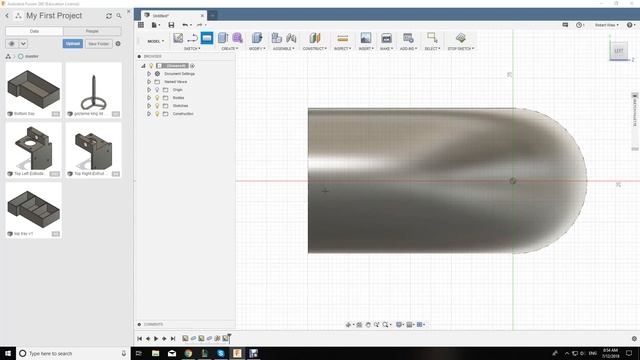Viewport: 640px width, 360px height.
Task: Select the Line sketch tool
Action: click(192, 38)
